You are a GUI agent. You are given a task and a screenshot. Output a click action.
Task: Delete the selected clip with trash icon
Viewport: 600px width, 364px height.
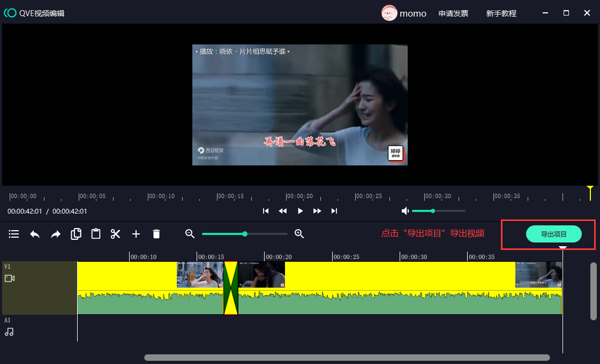[x=156, y=234]
